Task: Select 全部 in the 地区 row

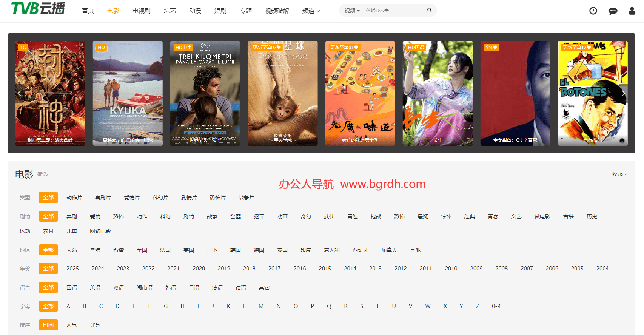Action: pos(48,250)
